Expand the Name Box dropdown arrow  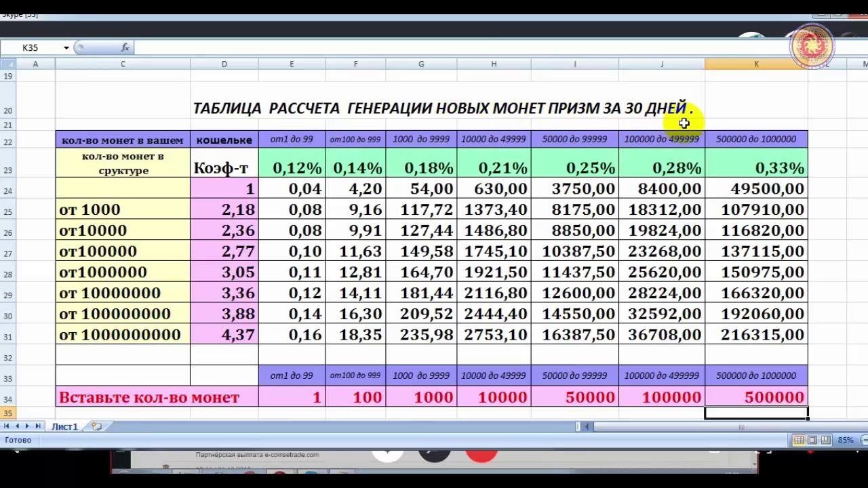pyautogui.click(x=66, y=47)
